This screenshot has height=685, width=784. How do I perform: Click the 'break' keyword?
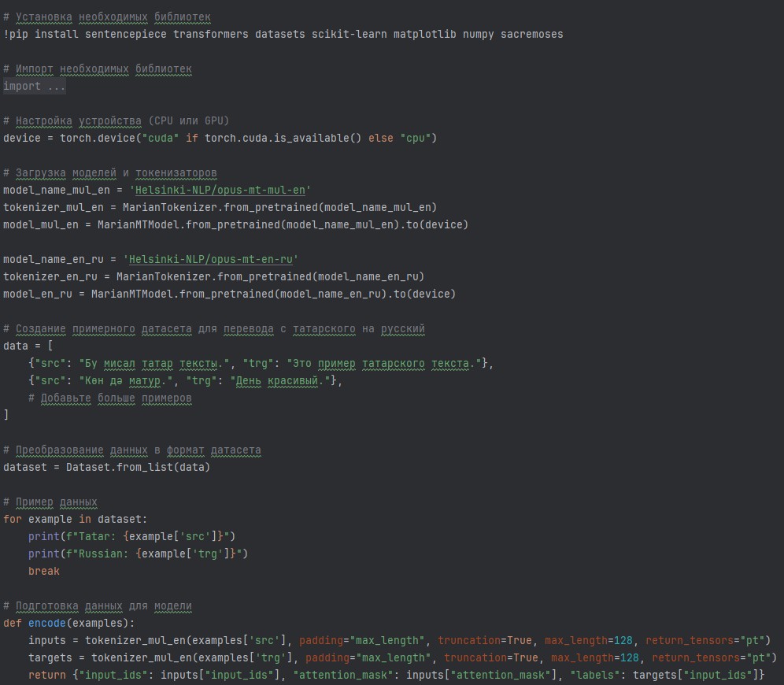click(x=44, y=572)
